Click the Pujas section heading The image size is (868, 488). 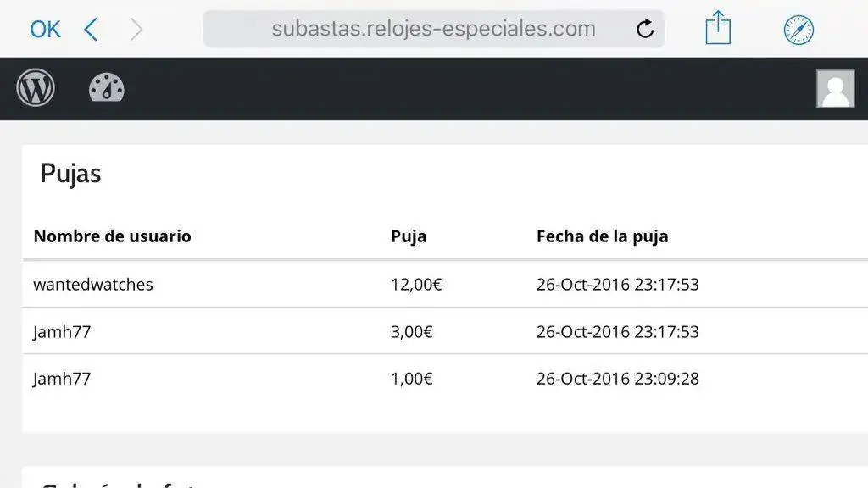click(70, 174)
